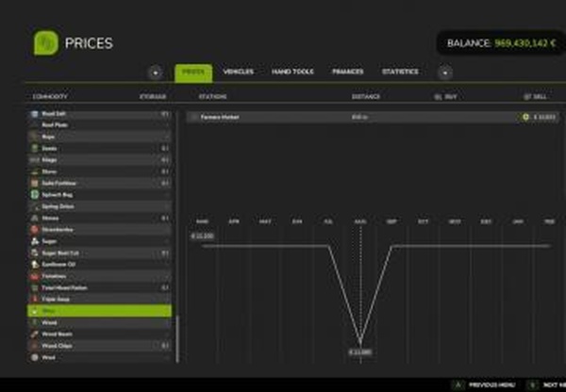Viewport: 566px width, 392px height.
Task: Select the Wool commodity icon
Action: click(x=35, y=357)
